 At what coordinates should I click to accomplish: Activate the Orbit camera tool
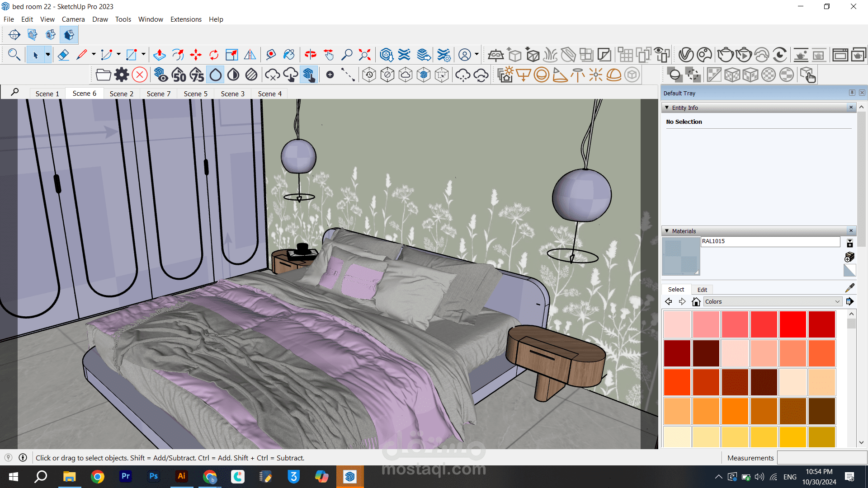(x=311, y=55)
